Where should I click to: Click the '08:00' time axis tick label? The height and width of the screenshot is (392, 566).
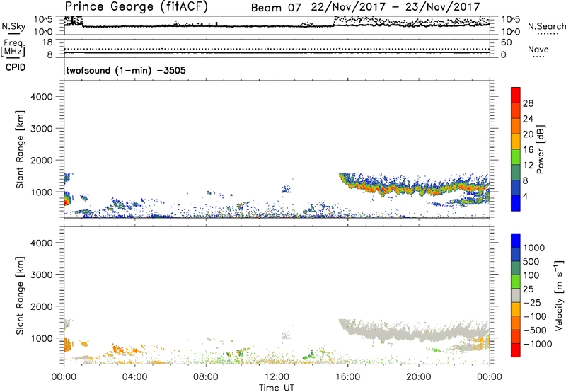point(206,377)
